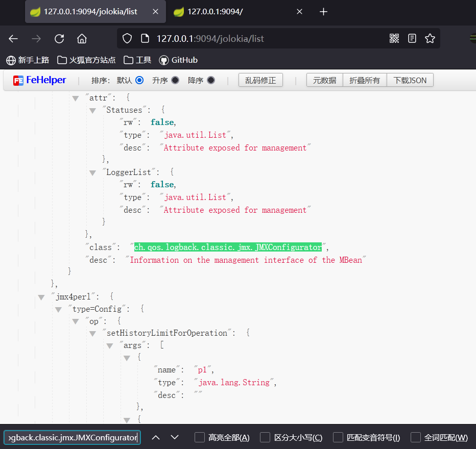Click the "p1" name value

click(x=202, y=370)
